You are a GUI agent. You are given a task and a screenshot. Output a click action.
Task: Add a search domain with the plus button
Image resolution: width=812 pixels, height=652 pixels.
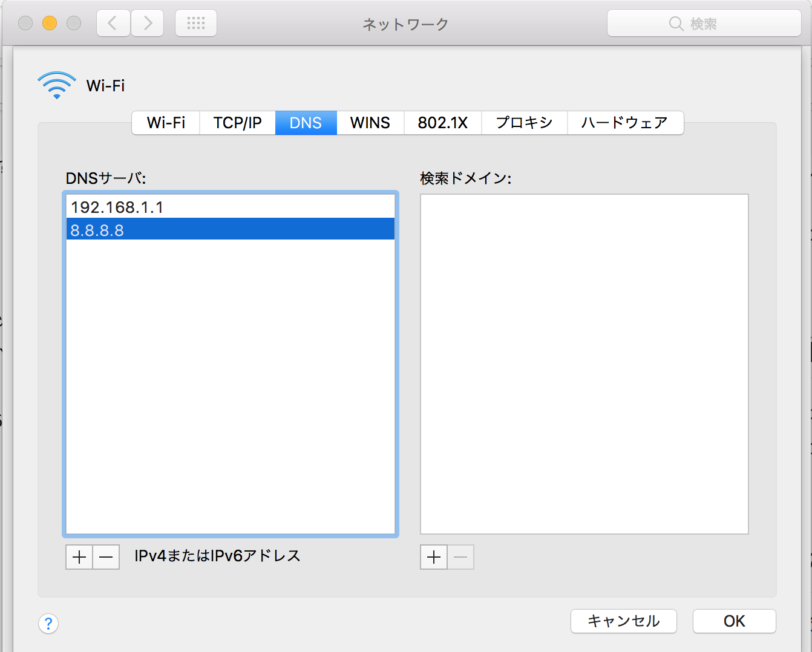433,556
